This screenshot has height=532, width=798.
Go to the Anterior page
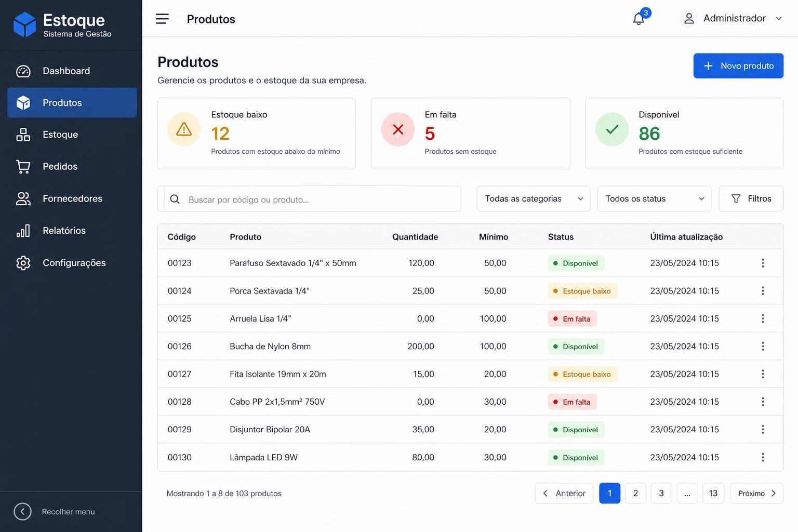(564, 494)
